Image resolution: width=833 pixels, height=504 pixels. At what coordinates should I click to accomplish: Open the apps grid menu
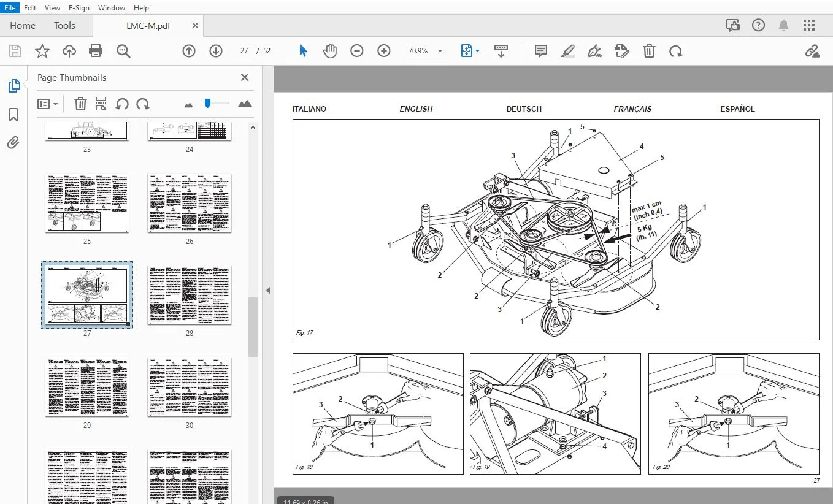[810, 25]
